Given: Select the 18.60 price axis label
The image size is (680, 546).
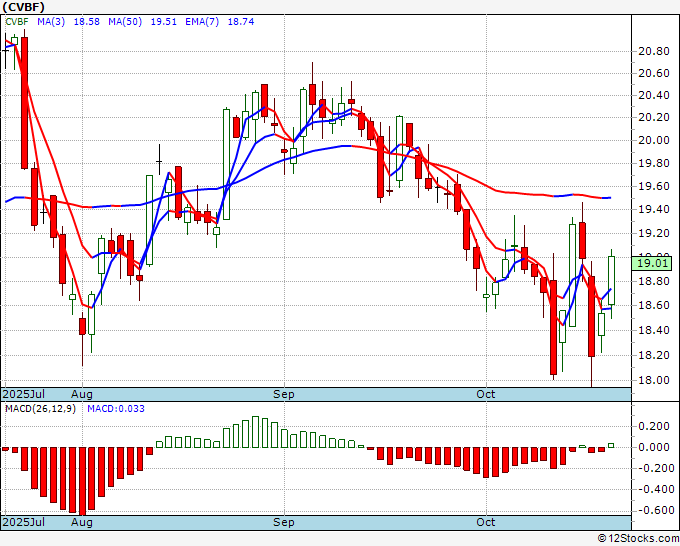Looking at the screenshot, I should click(x=654, y=305).
